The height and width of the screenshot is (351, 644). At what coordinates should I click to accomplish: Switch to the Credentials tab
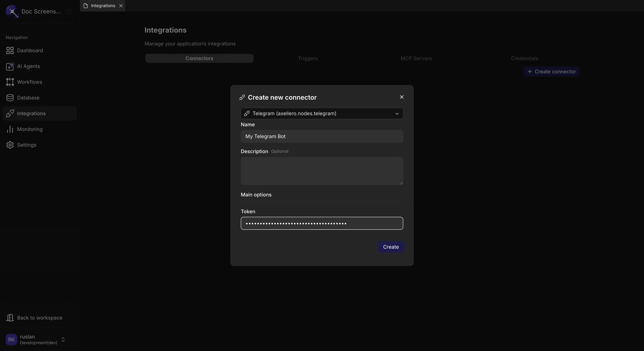tap(524, 58)
